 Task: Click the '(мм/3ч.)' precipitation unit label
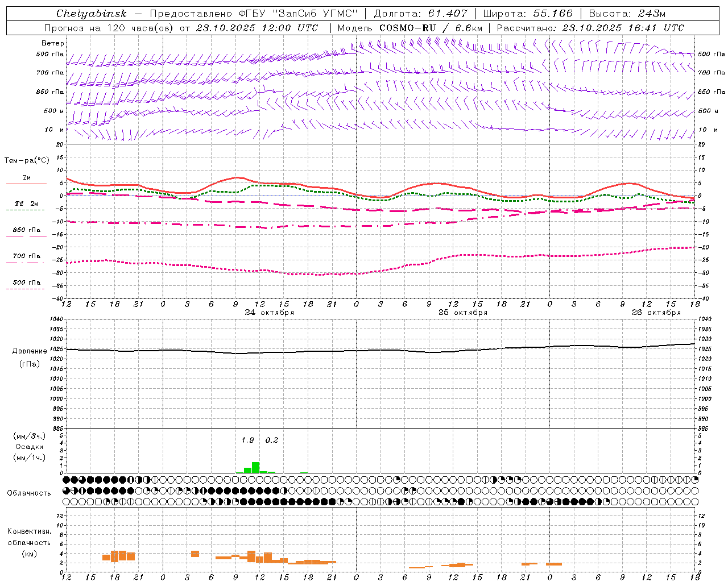30,436
